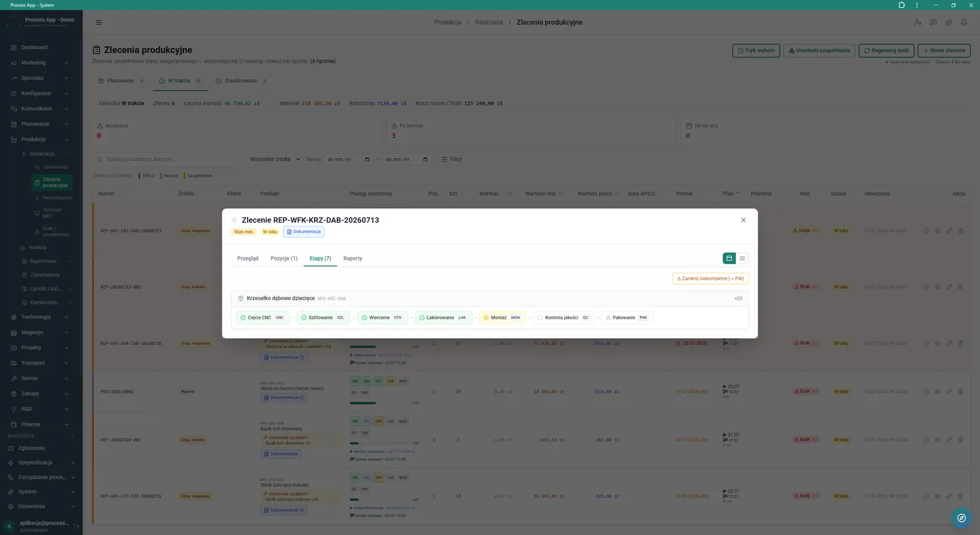Switch to the Zrealizowane tab
Screen dimensions: 980x535
(241, 81)
